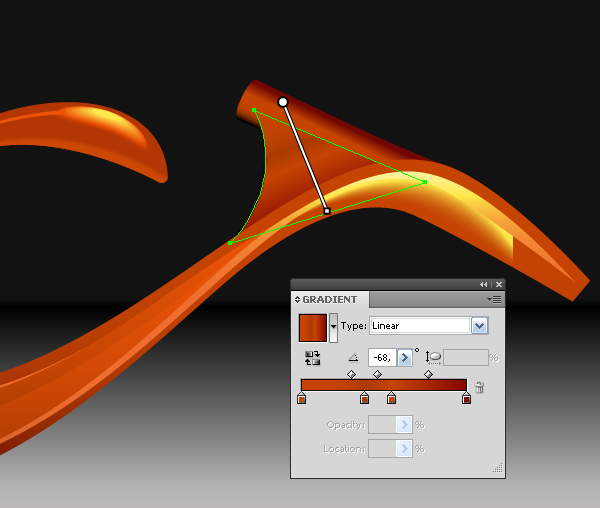Click the gradient slider bar
This screenshot has height=508, width=600.
point(384,385)
